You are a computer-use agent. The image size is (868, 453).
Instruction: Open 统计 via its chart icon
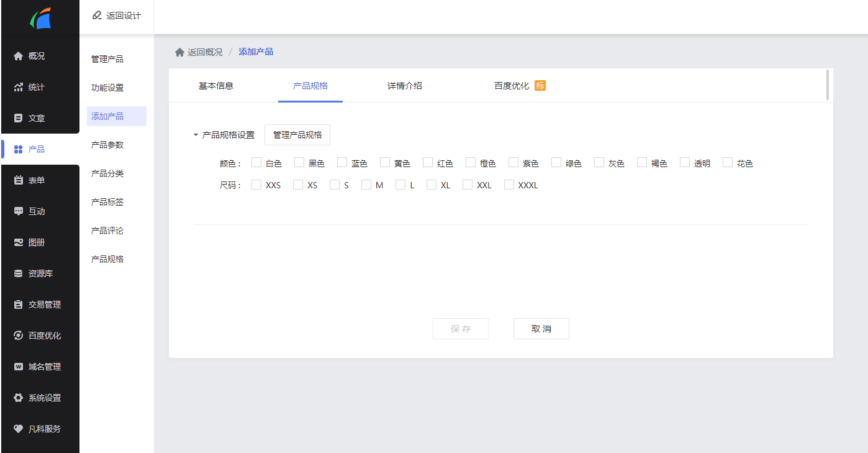18,87
